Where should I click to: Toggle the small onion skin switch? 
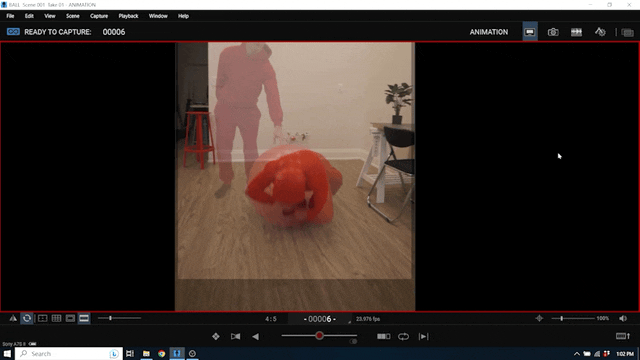click(353, 341)
